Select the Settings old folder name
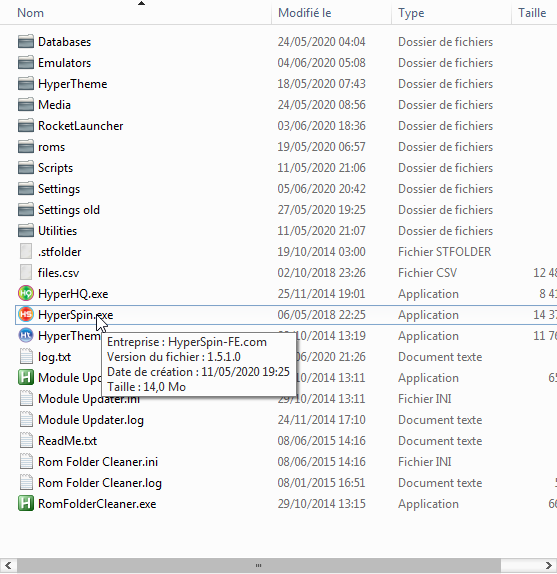The width and height of the screenshot is (557, 574). click(69, 210)
